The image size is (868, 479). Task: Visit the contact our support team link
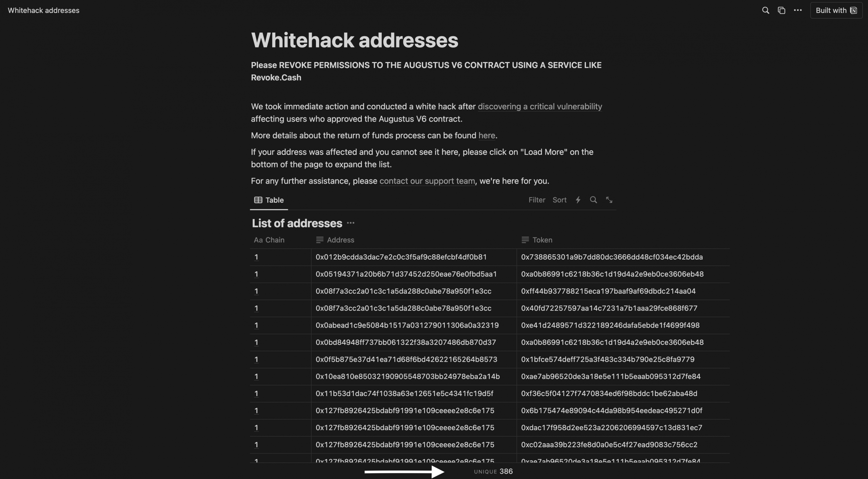pos(427,181)
